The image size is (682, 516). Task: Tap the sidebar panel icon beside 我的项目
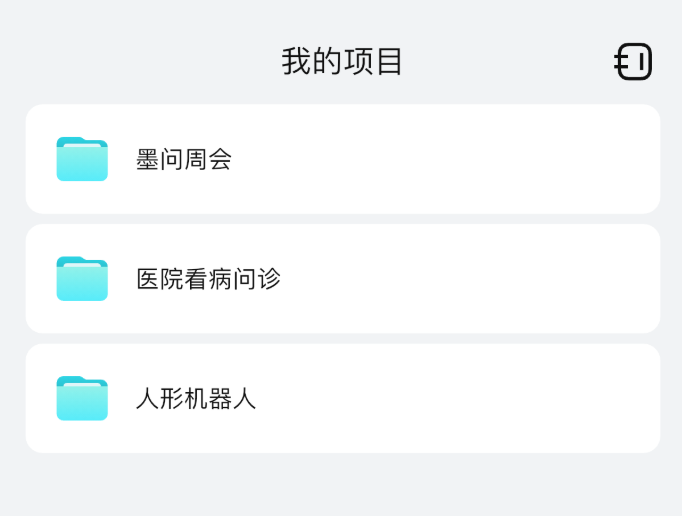[633, 61]
